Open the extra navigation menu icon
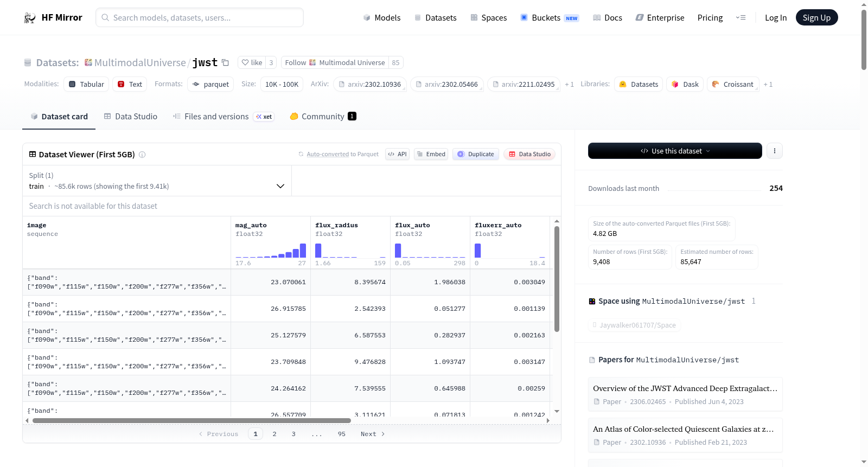Image resolution: width=868 pixels, height=467 pixels. 741,17
